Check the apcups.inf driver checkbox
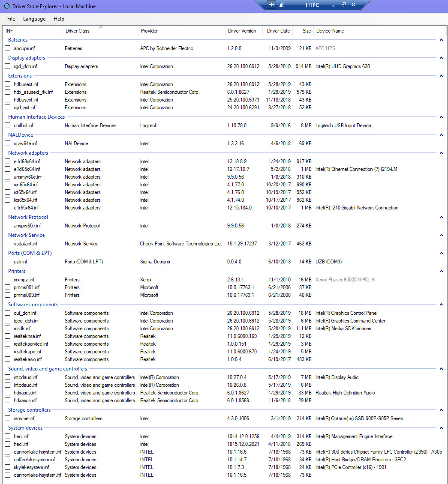This screenshot has height=484, width=448. pos(8,48)
